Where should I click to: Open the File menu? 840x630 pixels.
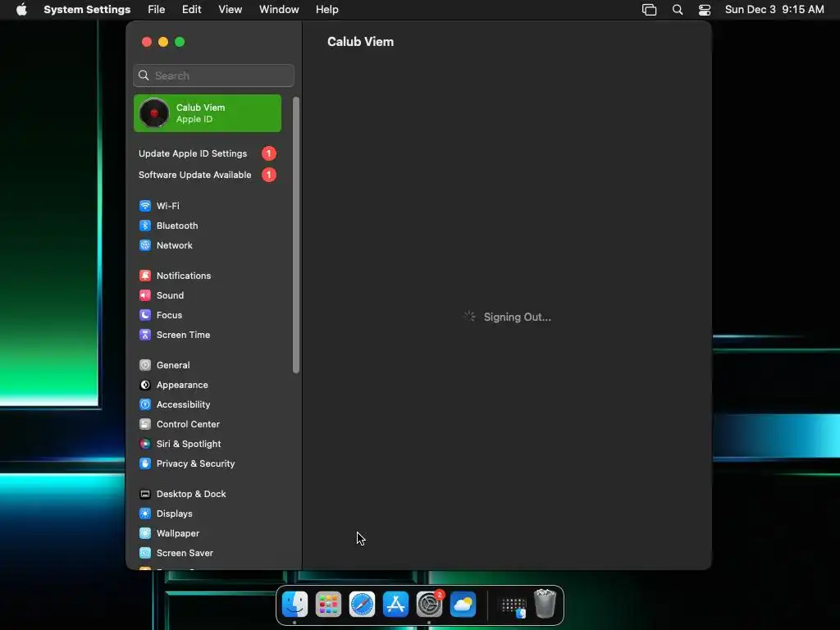point(157,10)
